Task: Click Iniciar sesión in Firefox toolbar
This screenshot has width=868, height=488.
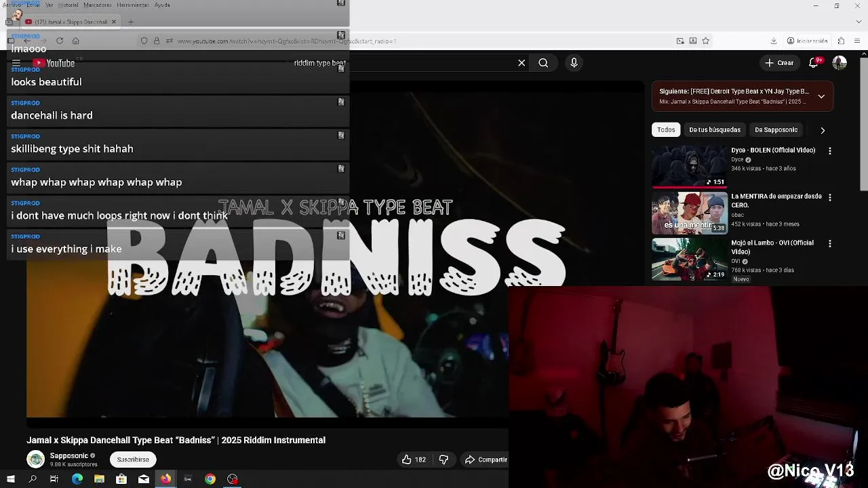Action: pyautogui.click(x=808, y=41)
